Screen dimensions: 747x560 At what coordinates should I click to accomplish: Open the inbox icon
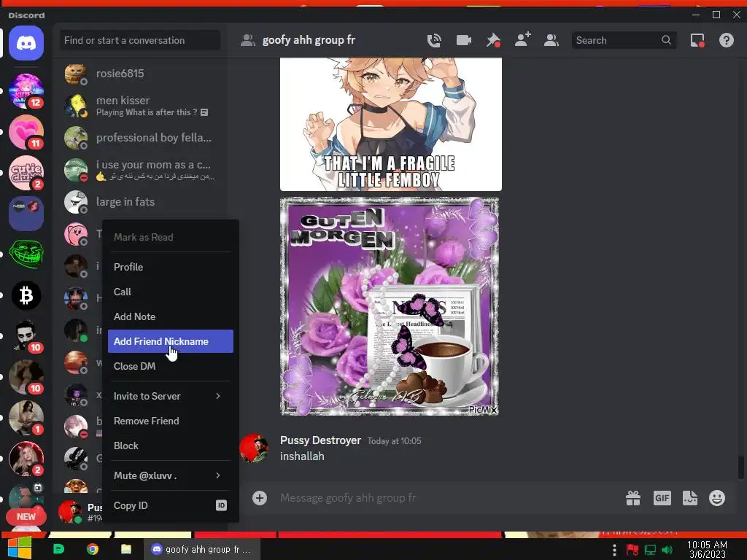(697, 41)
